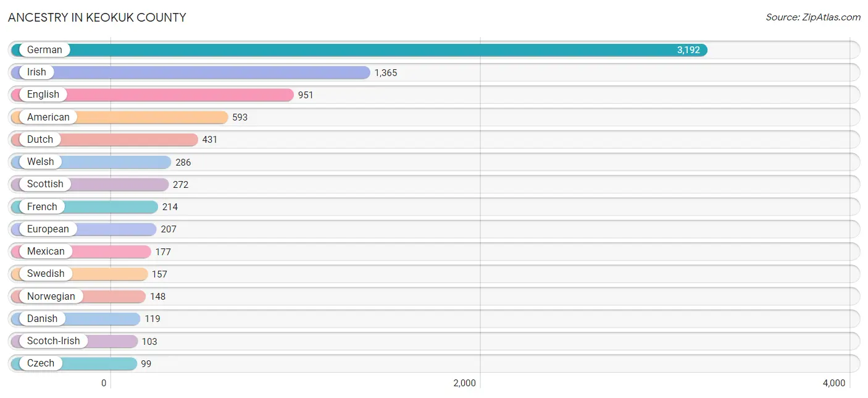Select the American label pill
The height and width of the screenshot is (398, 868).
click(48, 117)
